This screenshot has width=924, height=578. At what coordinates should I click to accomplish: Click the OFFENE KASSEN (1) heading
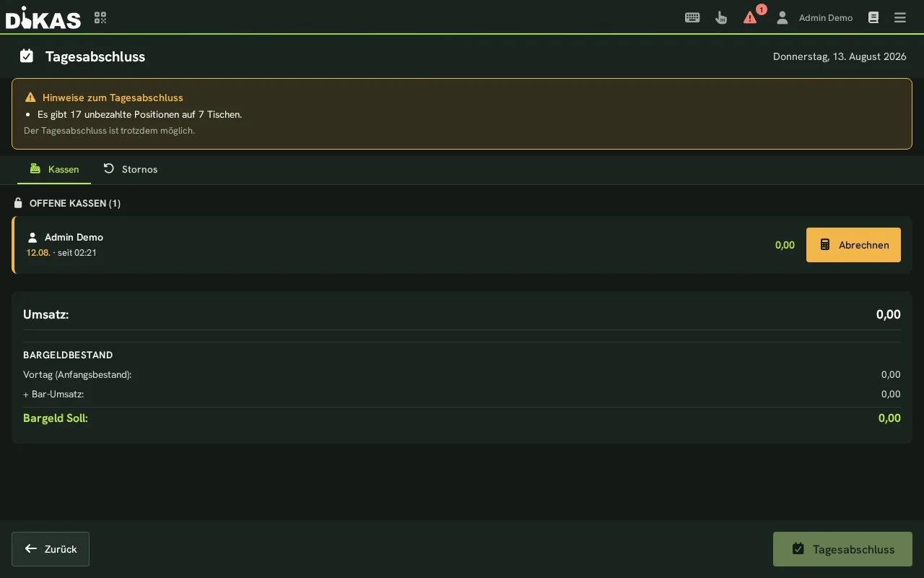[x=75, y=204]
